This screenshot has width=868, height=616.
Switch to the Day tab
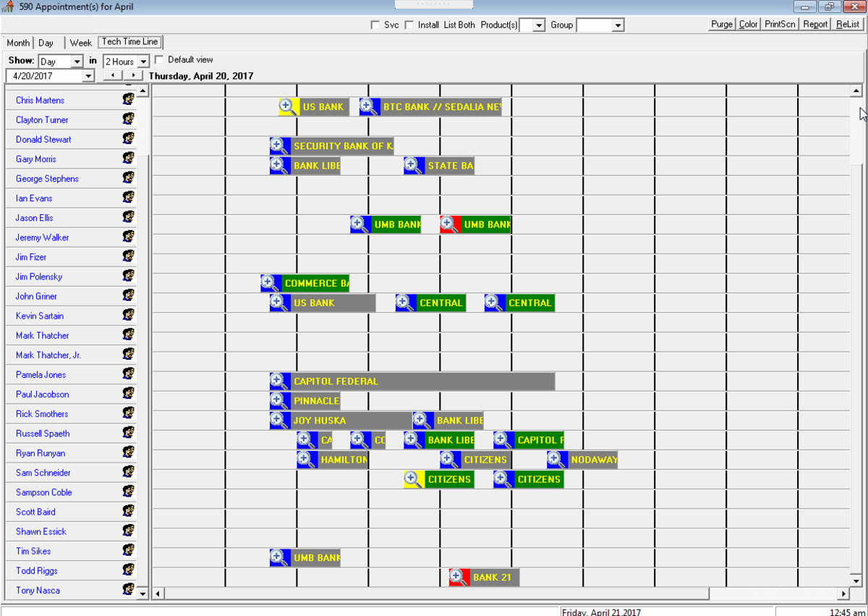point(46,43)
